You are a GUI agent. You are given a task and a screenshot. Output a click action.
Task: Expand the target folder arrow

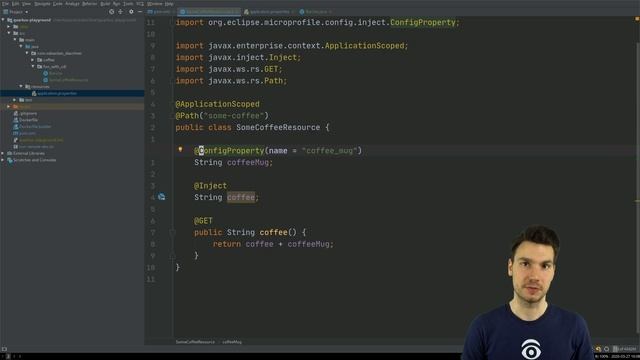tap(9, 106)
